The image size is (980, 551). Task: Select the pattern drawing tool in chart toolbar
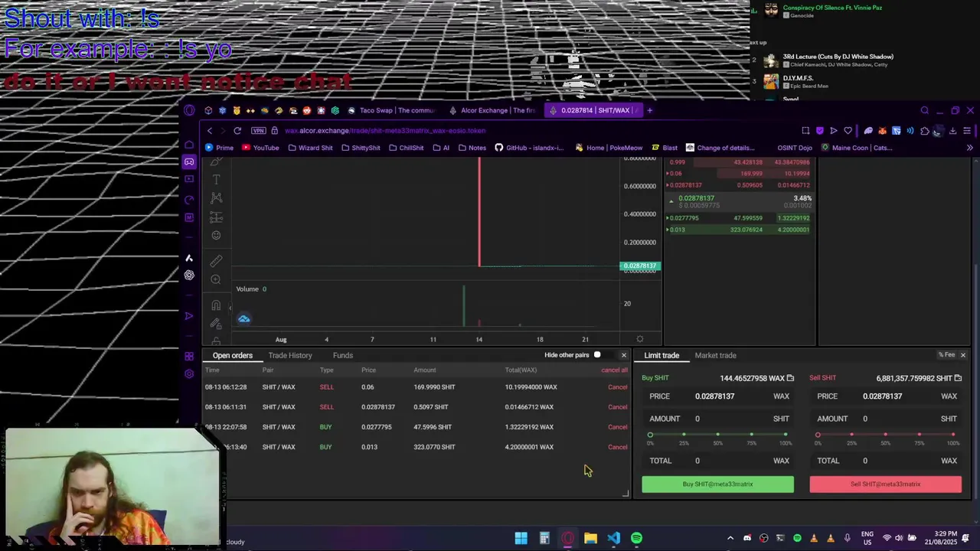(216, 198)
